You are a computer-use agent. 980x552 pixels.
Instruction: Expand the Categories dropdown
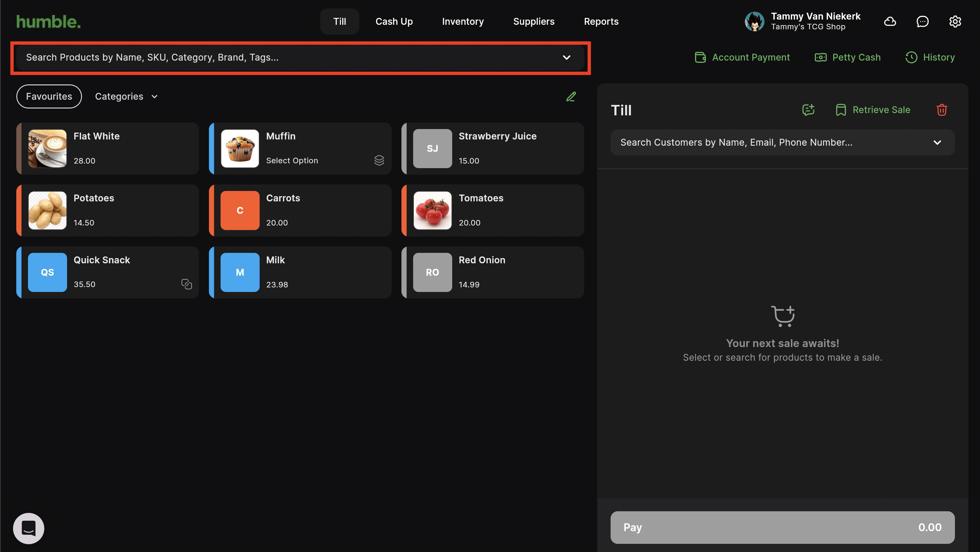click(126, 96)
